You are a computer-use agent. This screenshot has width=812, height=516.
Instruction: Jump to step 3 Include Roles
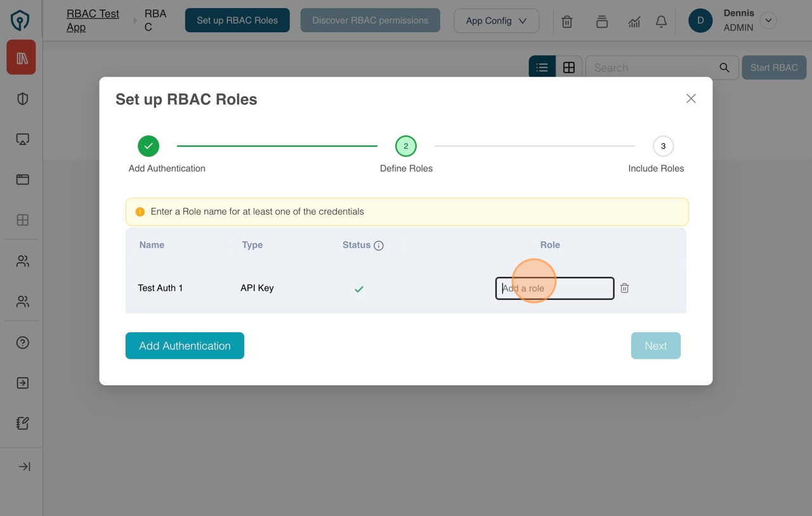(x=664, y=146)
